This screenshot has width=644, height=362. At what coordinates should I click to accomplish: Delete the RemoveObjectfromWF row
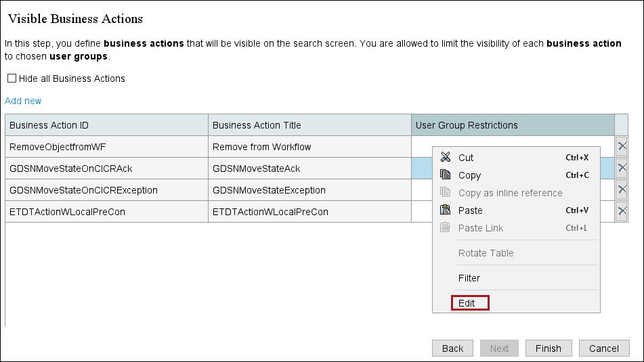[x=622, y=146]
